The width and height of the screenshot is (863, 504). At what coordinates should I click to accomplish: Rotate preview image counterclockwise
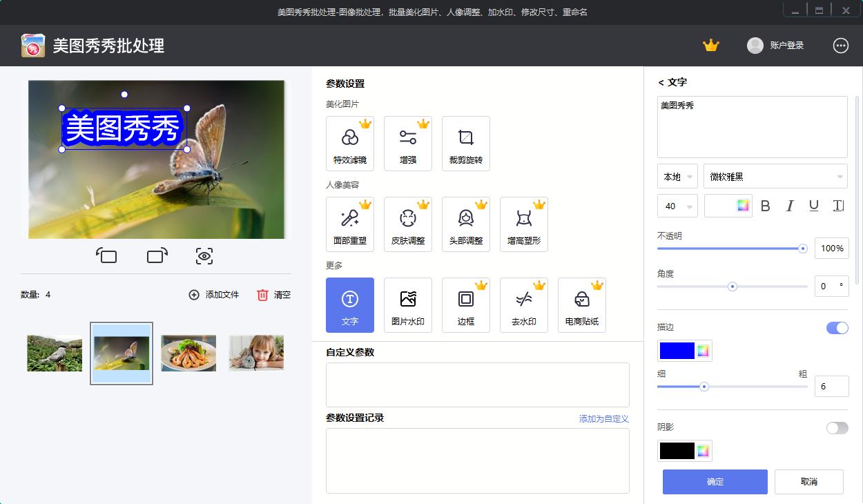pyautogui.click(x=106, y=256)
